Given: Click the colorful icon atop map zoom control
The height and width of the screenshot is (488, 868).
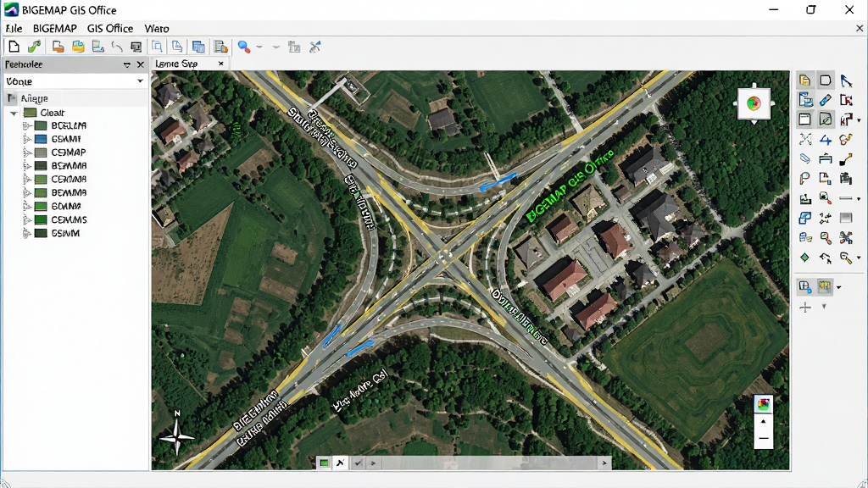Looking at the screenshot, I should [x=764, y=404].
